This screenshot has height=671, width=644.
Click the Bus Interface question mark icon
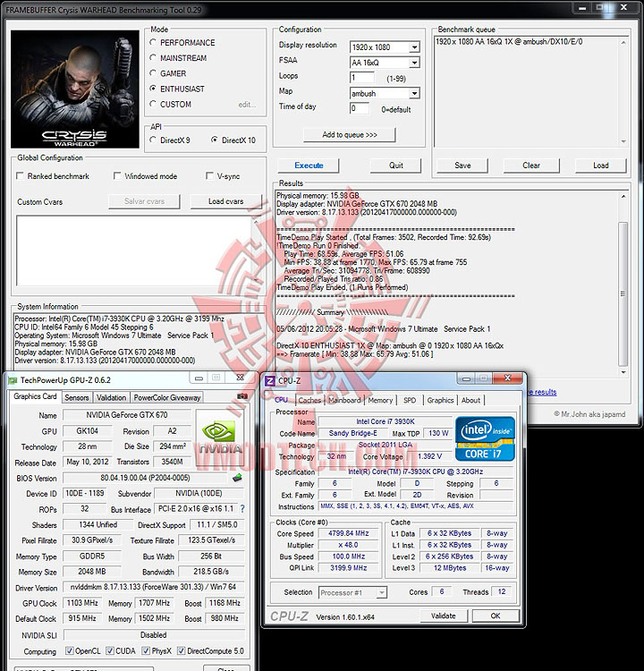click(242, 509)
